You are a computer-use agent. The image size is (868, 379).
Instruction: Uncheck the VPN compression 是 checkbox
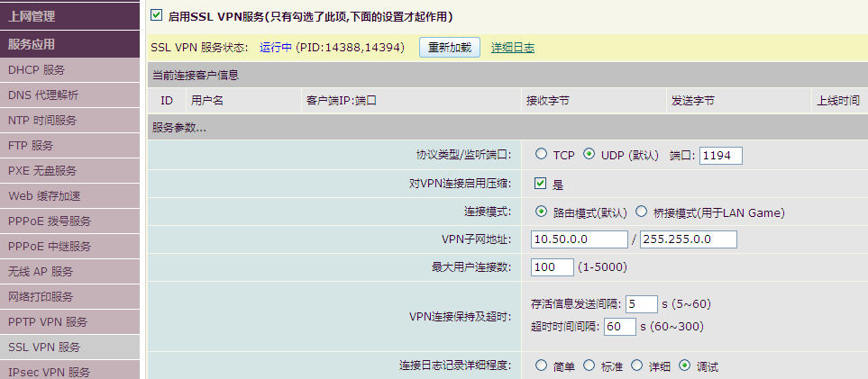(x=541, y=184)
